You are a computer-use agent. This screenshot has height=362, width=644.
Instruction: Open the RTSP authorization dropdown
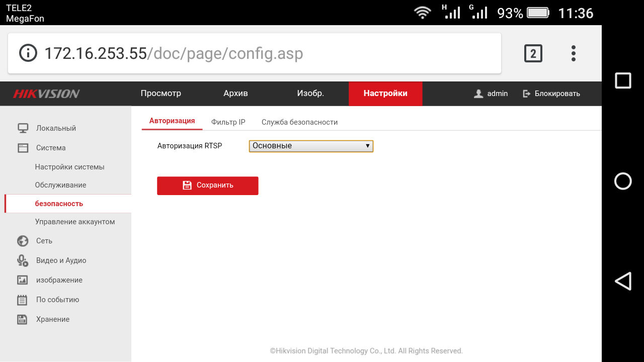(x=311, y=146)
